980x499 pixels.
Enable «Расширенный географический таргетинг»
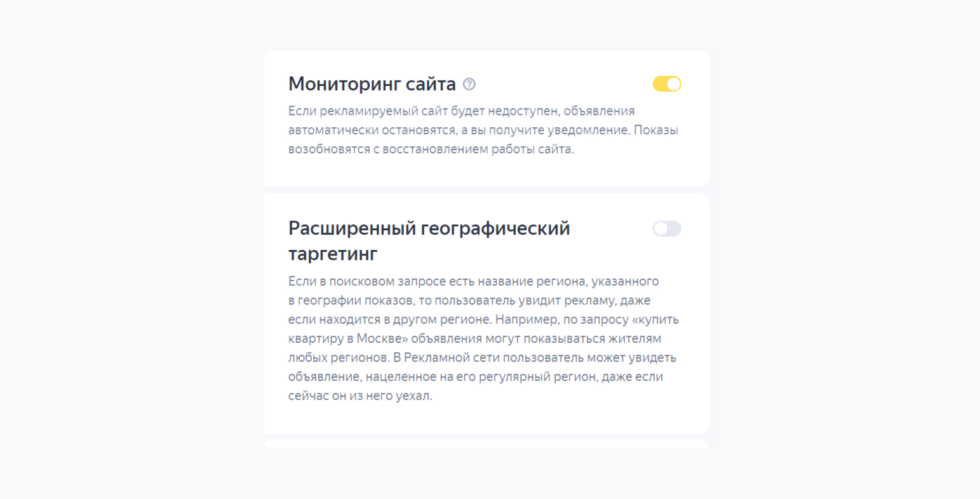pyautogui.click(x=667, y=228)
